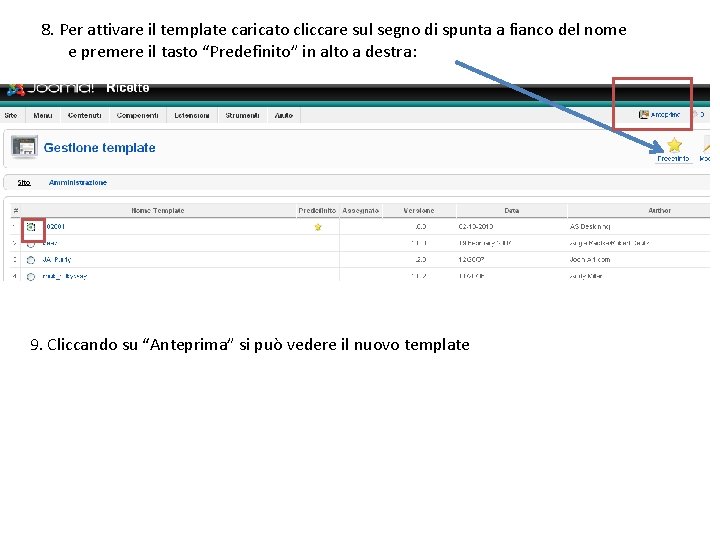This screenshot has height=540, width=720.
Task: Select the radio button for beez template
Action: click(31, 243)
